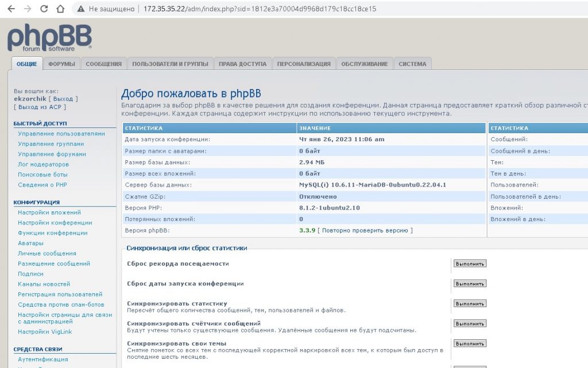Click the browser home icon

60,9
